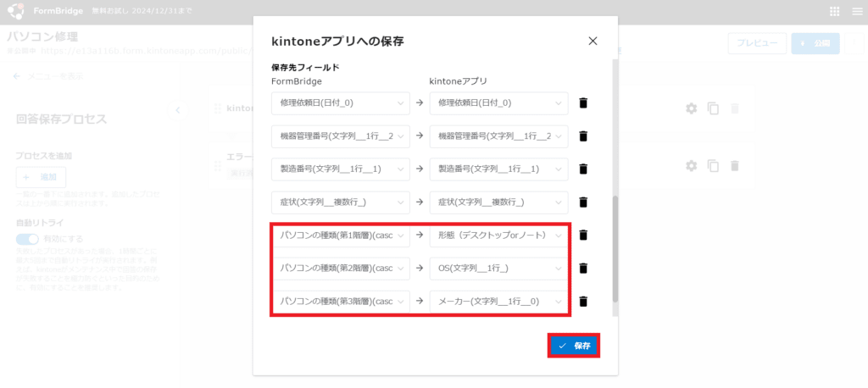Delete the パソコンの種類(第2階層) mapping row
Screen dimensions: 868x388
[583, 268]
